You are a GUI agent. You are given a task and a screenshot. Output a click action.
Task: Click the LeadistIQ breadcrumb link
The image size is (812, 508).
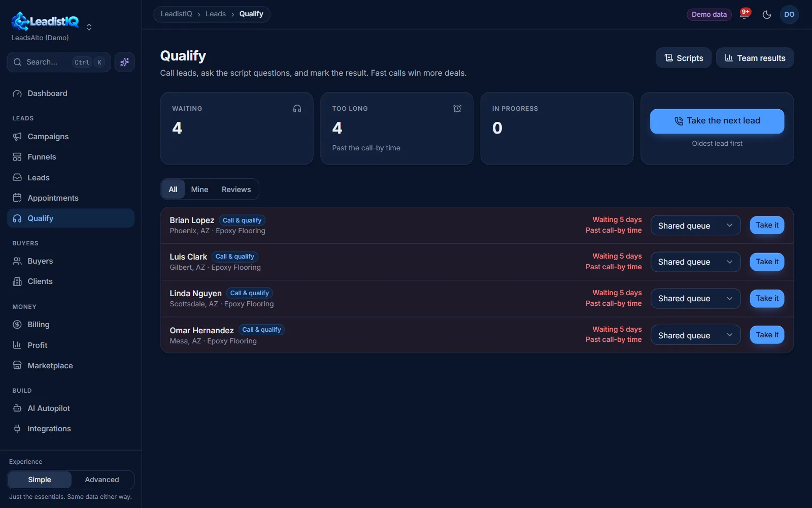pyautogui.click(x=176, y=14)
